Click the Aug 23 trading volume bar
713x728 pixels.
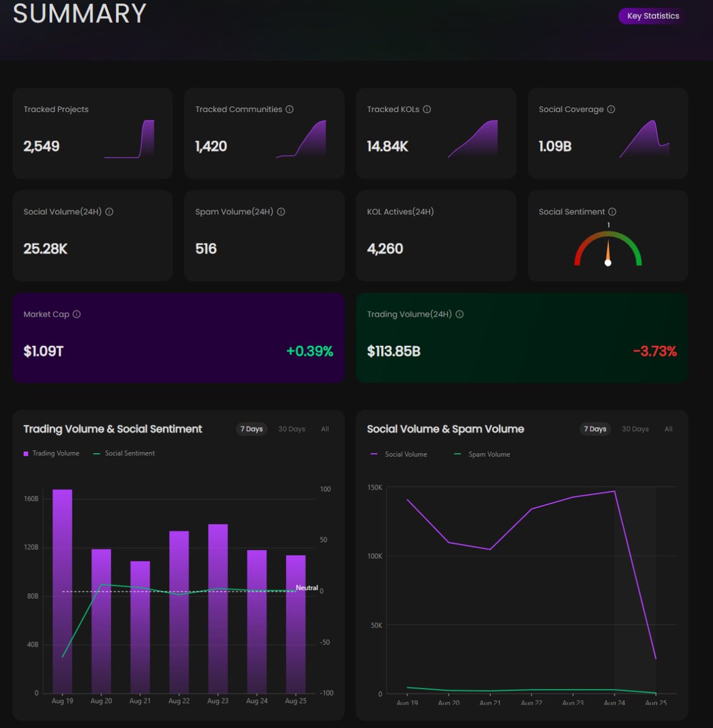point(218,608)
